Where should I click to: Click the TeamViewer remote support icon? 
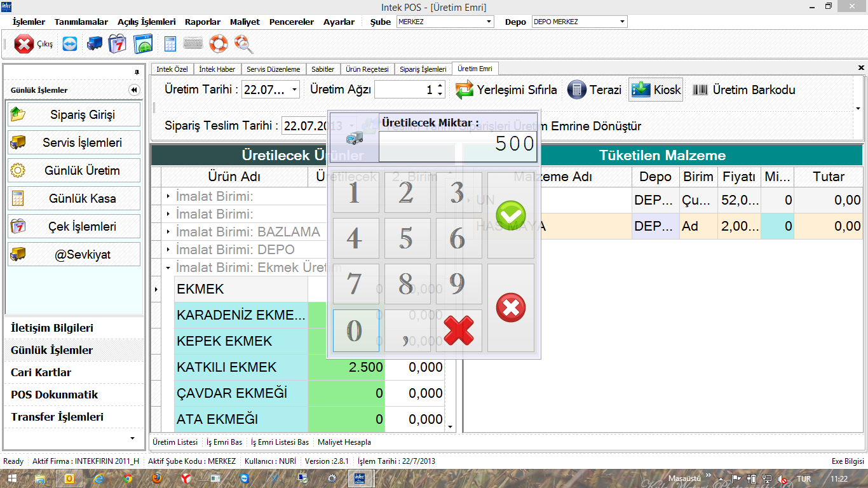(x=69, y=44)
